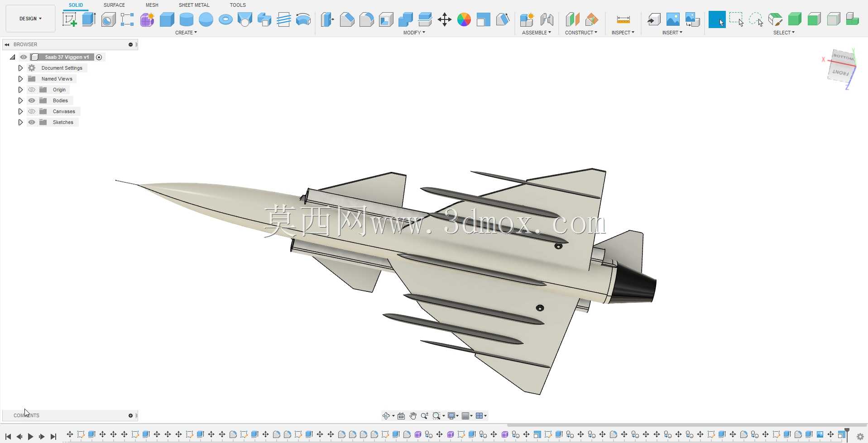Open timeline settings gear icon

pyautogui.click(x=860, y=437)
